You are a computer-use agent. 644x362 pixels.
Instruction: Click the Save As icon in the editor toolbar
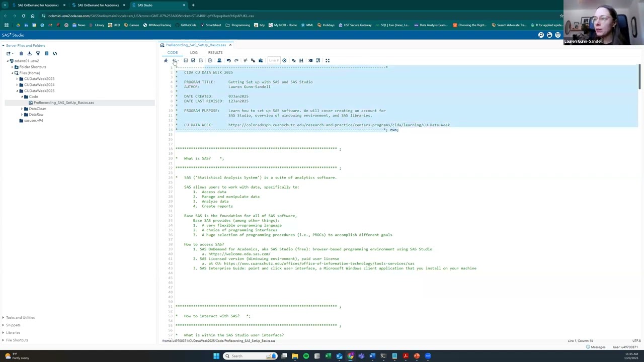click(193, 60)
